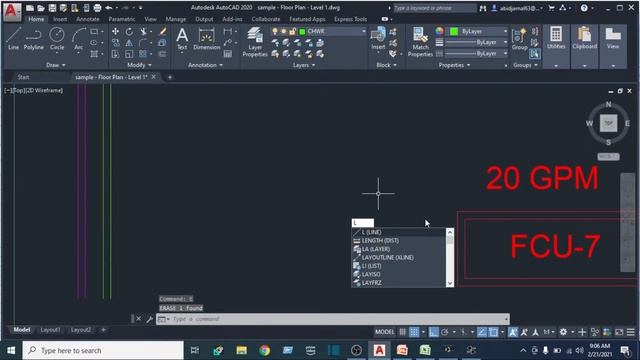Toggle annotation visibility in status bar

513,332
